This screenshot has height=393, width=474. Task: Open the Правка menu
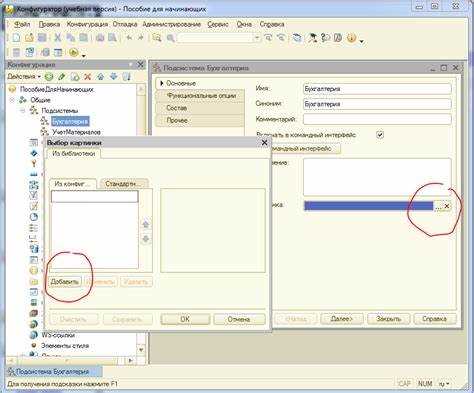[x=49, y=24]
